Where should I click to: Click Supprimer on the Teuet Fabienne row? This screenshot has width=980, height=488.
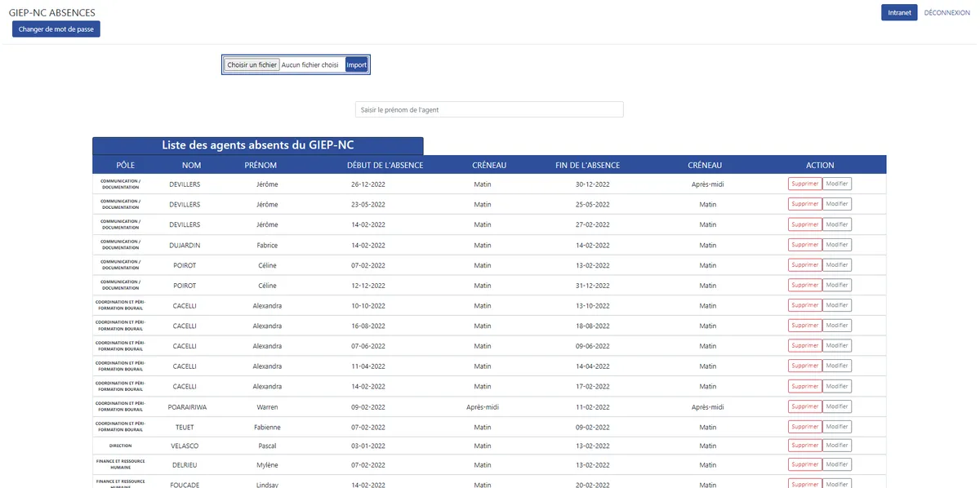[804, 427]
